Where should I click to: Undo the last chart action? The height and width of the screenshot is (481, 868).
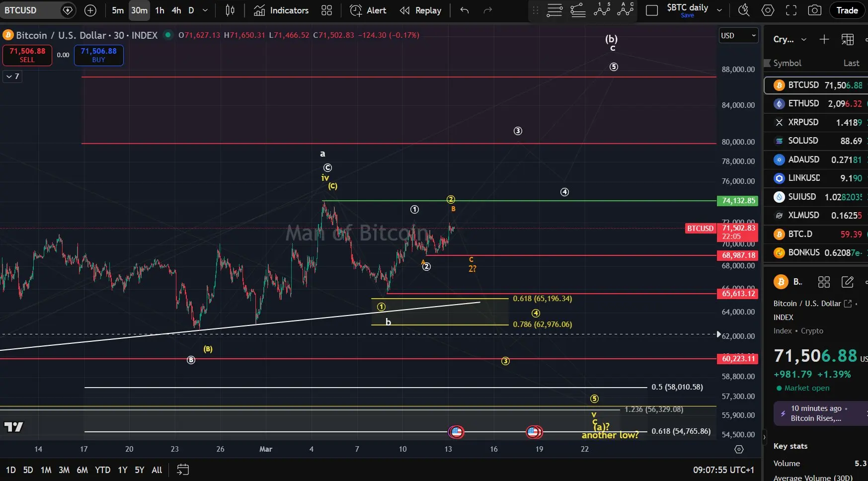pos(465,10)
